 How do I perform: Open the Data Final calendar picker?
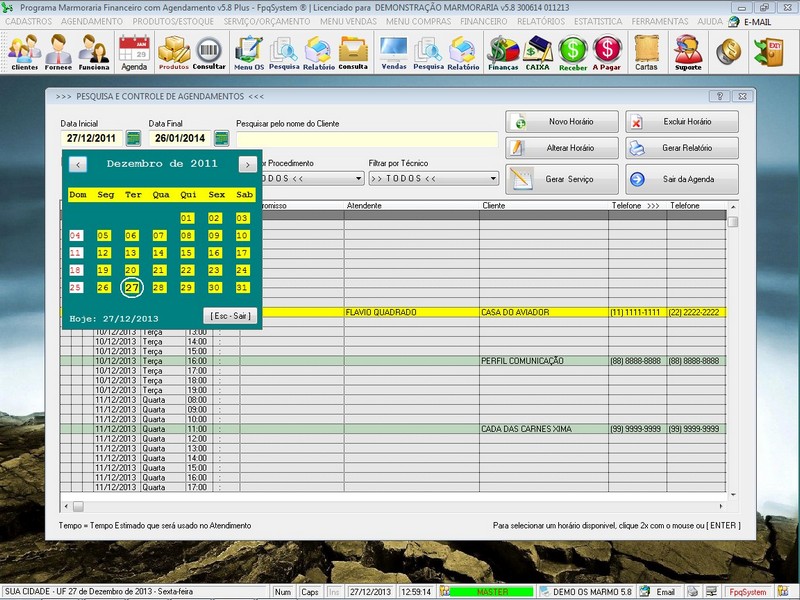point(222,139)
